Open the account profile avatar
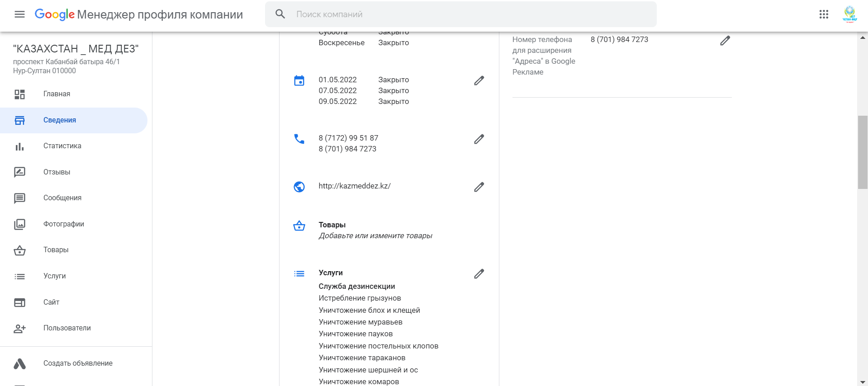This screenshot has height=386, width=868. point(850,14)
